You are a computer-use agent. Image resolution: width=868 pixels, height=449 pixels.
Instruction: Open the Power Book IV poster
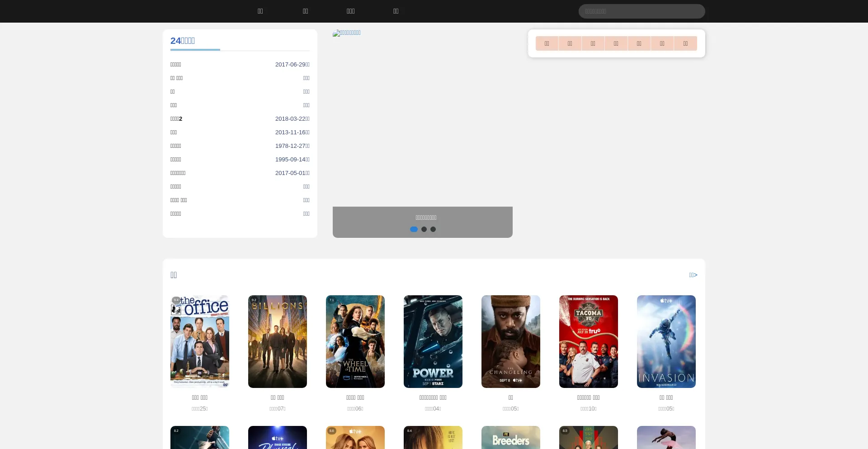pyautogui.click(x=433, y=341)
